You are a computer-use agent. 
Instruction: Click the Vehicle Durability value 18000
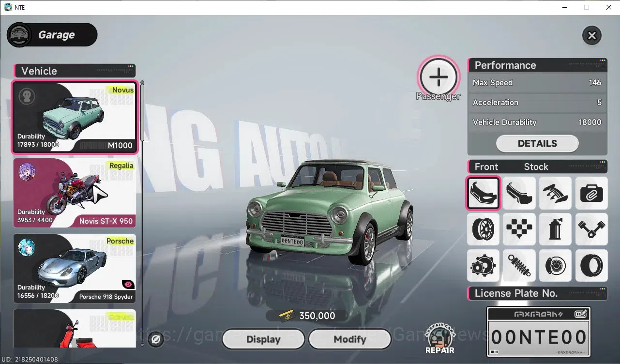[590, 122]
